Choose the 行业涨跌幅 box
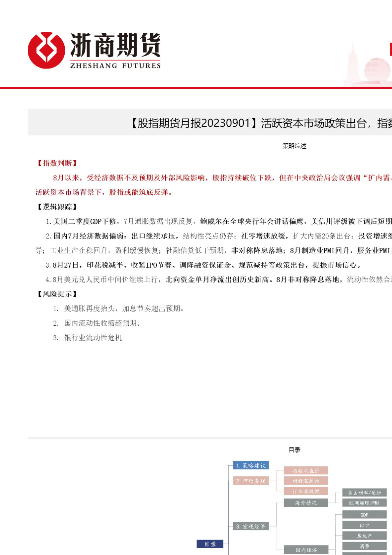Image resolution: width=392 pixels, height=555 pixels. click(x=306, y=491)
